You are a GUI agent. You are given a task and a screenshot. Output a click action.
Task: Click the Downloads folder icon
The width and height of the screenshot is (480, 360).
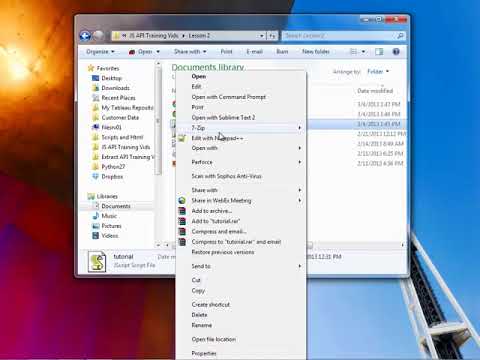(95, 88)
